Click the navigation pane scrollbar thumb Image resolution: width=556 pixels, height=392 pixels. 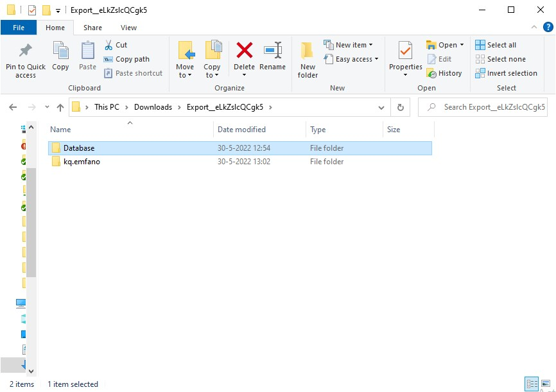pos(31,222)
